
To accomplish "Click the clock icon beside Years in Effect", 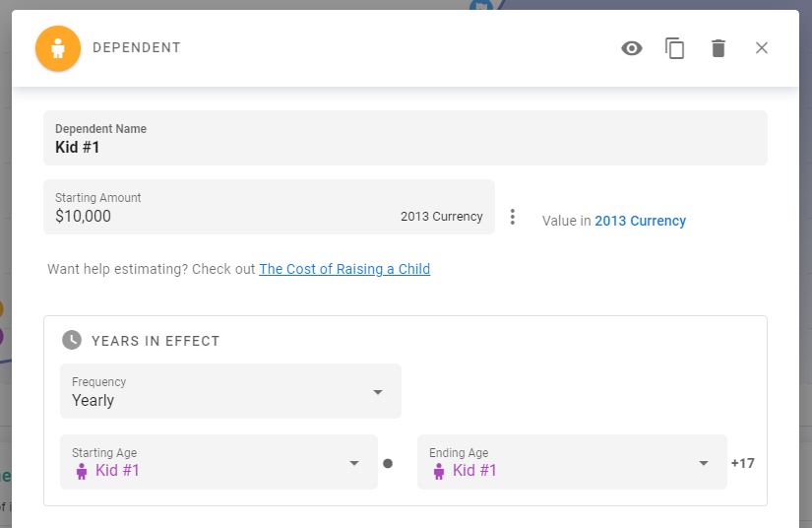I will click(x=72, y=341).
